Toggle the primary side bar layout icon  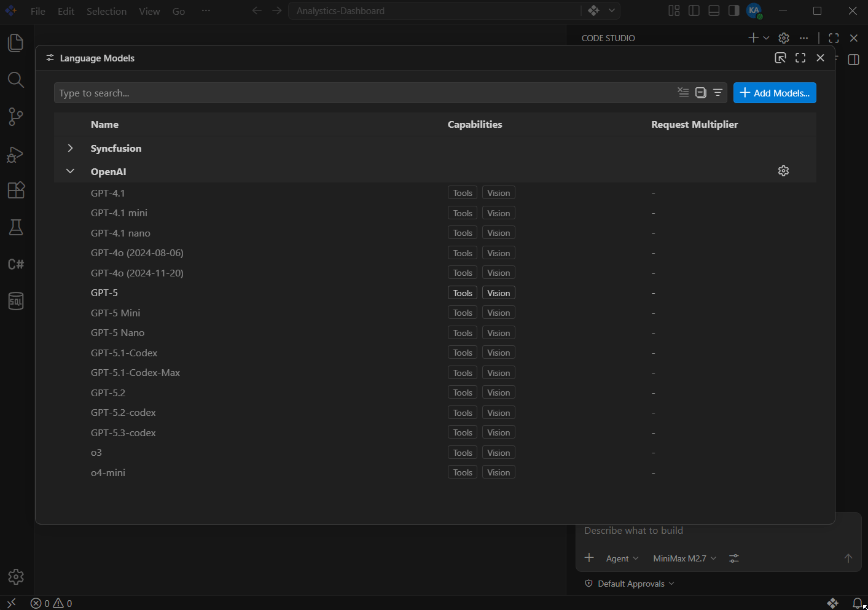tap(694, 10)
